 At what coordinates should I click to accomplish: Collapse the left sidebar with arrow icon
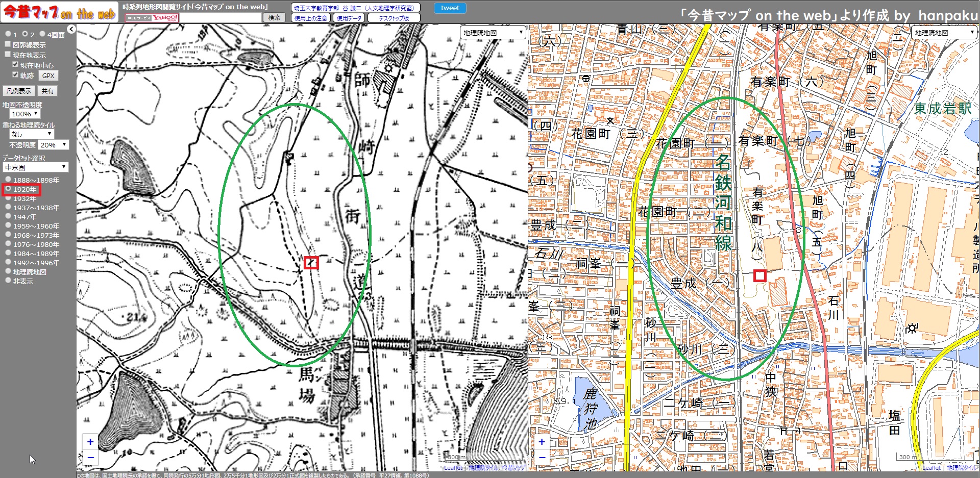tap(71, 29)
